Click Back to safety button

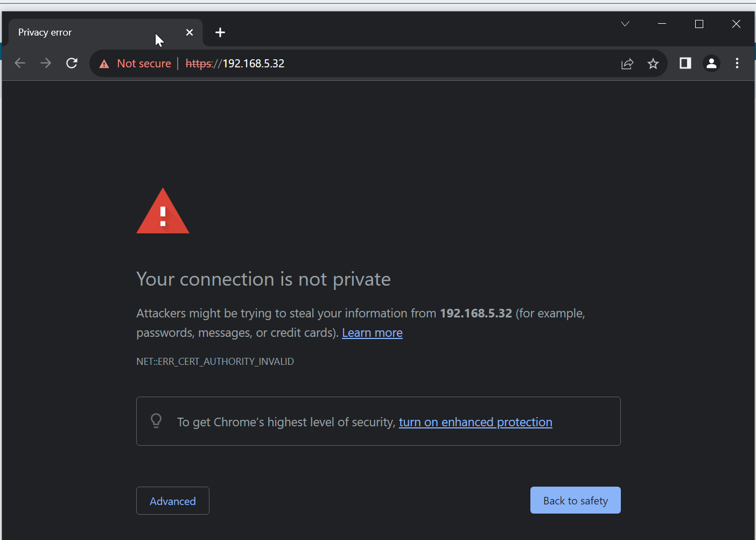pyautogui.click(x=576, y=500)
